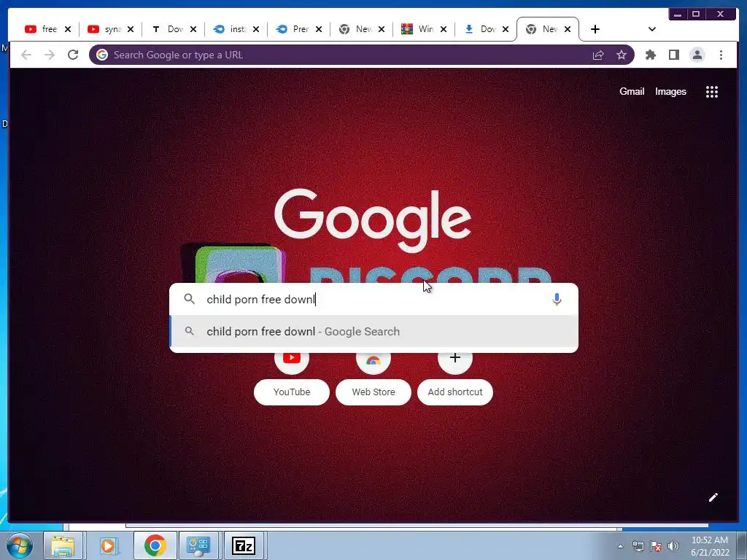747x560 pixels.
Task: Click the Add shortcut label
Action: pos(455,392)
